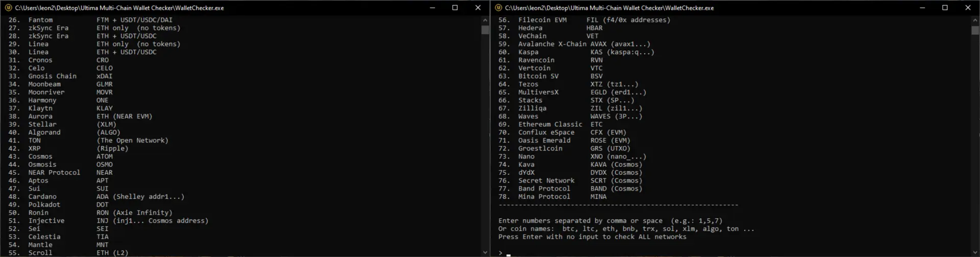Click the right window scrollbar thumb
The height and width of the screenshot is (257, 980).
point(975,30)
